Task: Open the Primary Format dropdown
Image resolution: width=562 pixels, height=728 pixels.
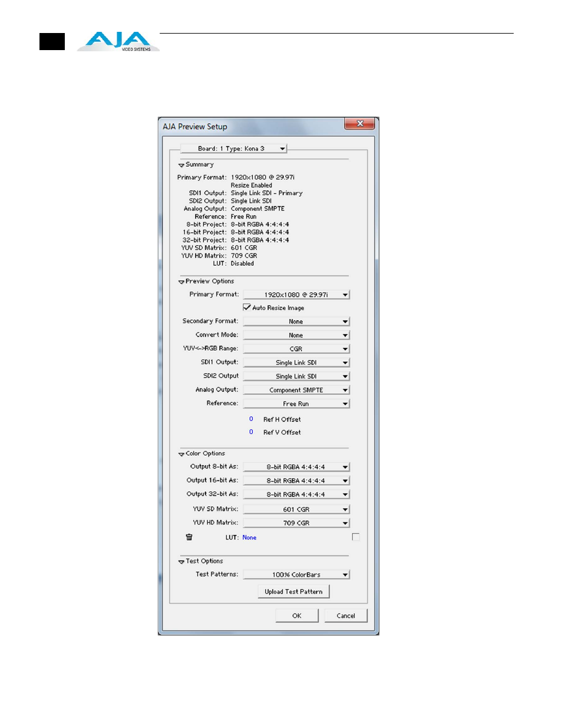Action: point(296,295)
